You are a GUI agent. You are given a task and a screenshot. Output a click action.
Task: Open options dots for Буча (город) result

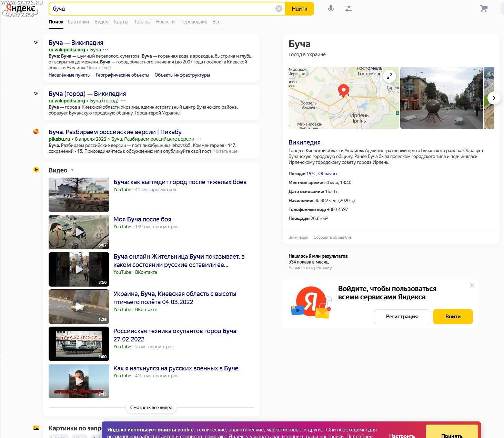click(123, 101)
